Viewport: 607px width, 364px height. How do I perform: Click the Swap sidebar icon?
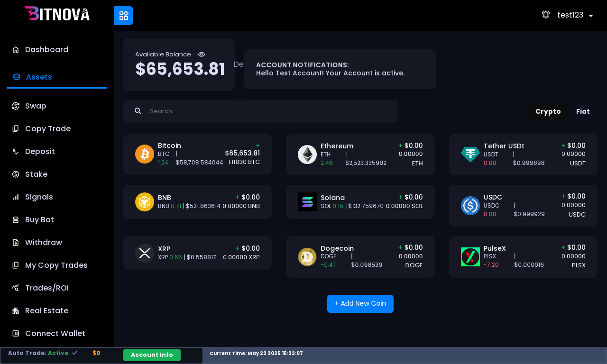(x=16, y=106)
